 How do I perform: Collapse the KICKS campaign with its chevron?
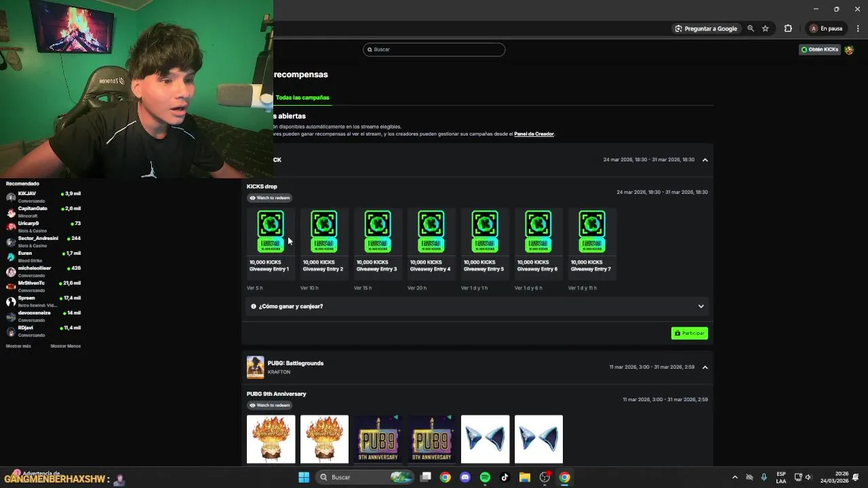tap(705, 160)
